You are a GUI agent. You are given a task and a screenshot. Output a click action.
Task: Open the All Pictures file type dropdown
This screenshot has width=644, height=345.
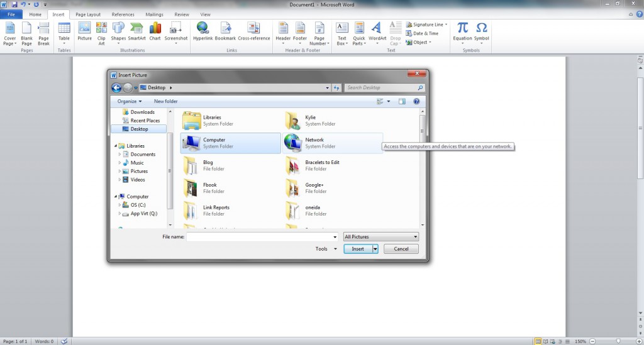(x=380, y=237)
